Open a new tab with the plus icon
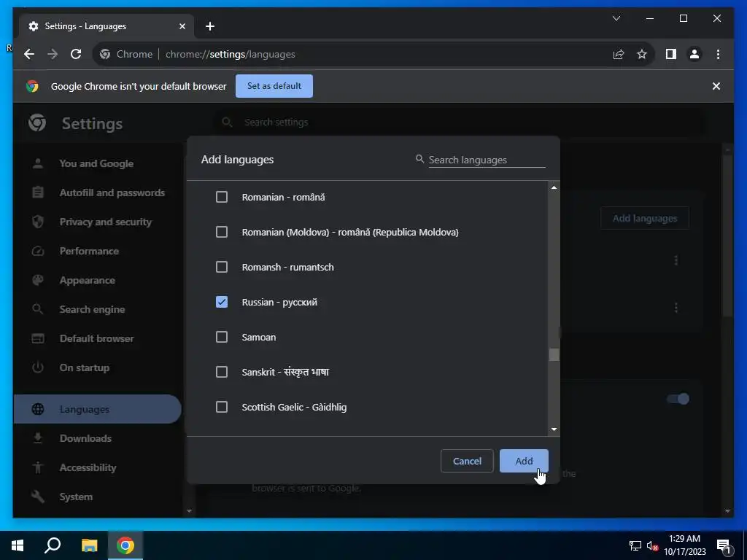 coord(209,26)
